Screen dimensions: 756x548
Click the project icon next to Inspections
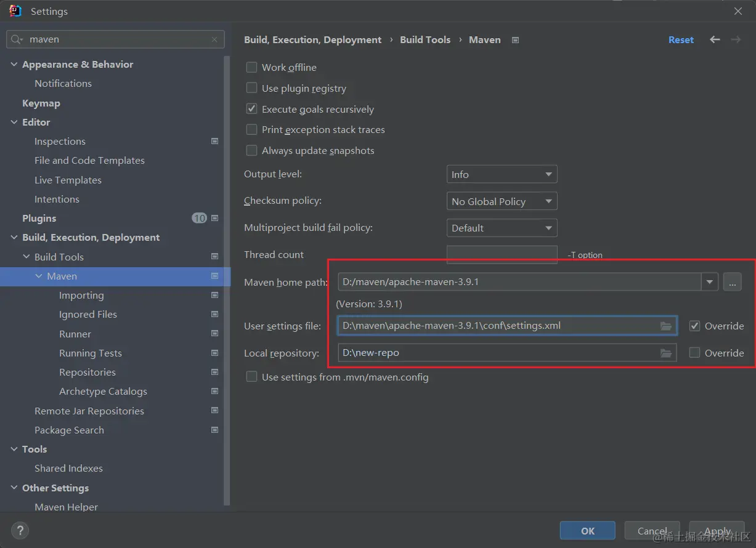click(x=214, y=141)
